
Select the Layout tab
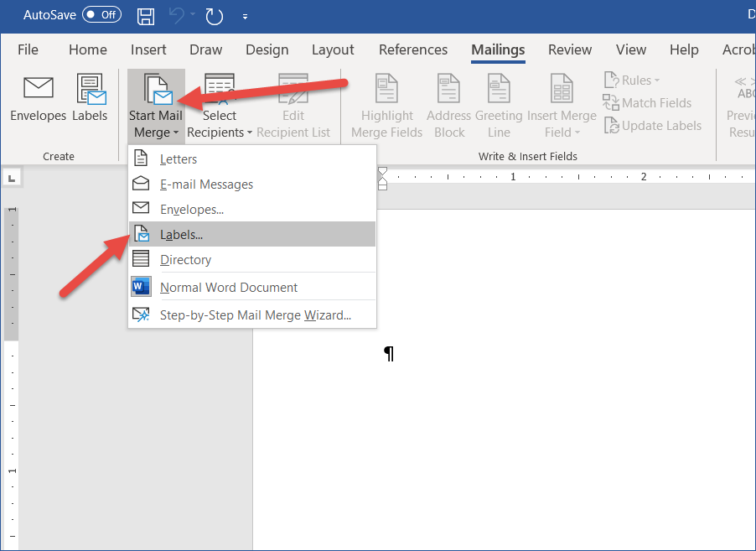[333, 49]
